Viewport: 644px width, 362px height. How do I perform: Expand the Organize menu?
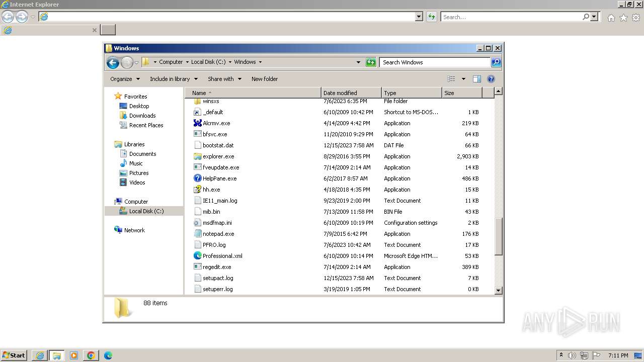pyautogui.click(x=125, y=79)
